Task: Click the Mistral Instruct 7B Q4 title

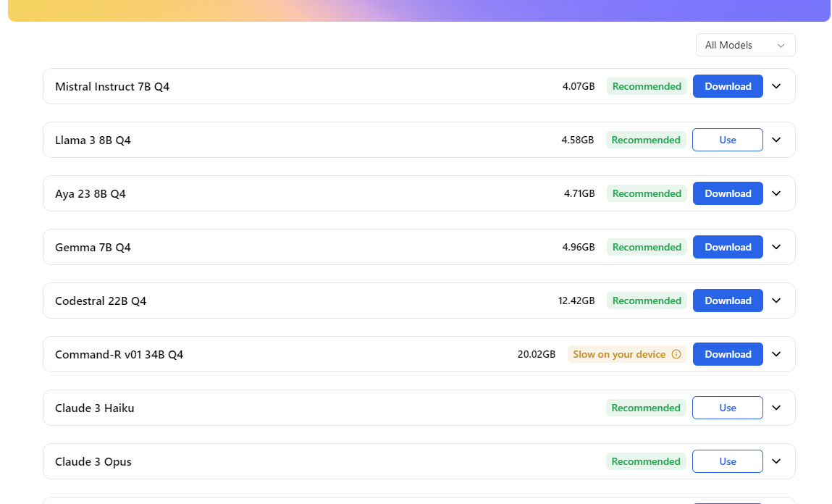Action: (112, 86)
